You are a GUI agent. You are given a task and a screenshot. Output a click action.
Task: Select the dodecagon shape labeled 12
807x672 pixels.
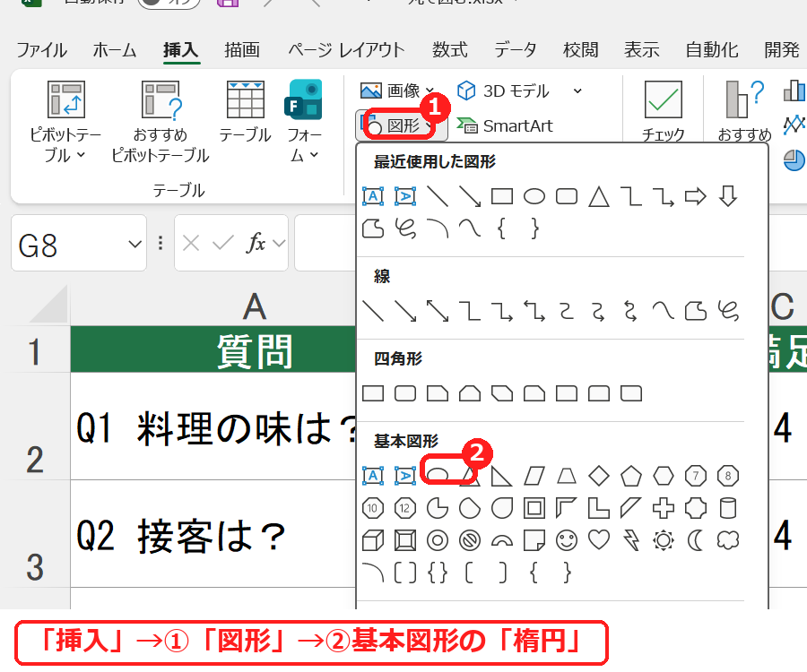405,509
